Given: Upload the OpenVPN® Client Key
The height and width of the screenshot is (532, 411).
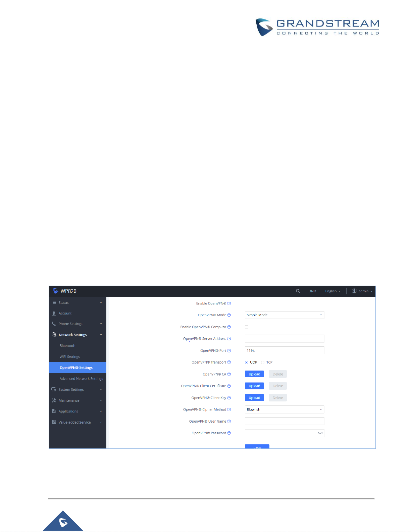Looking at the screenshot, I should pyautogui.click(x=254, y=398).
